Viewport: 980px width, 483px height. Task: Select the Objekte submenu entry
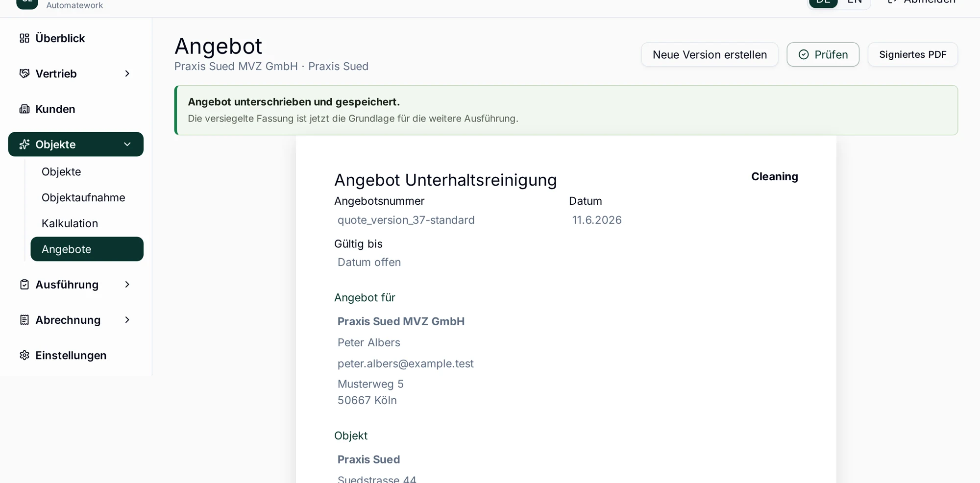(87, 172)
